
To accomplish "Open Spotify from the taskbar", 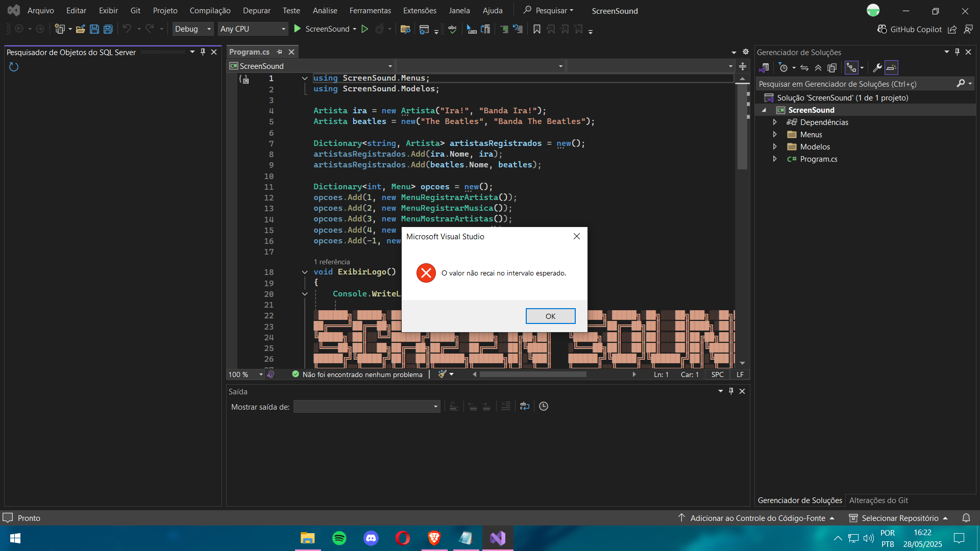I will (x=339, y=538).
